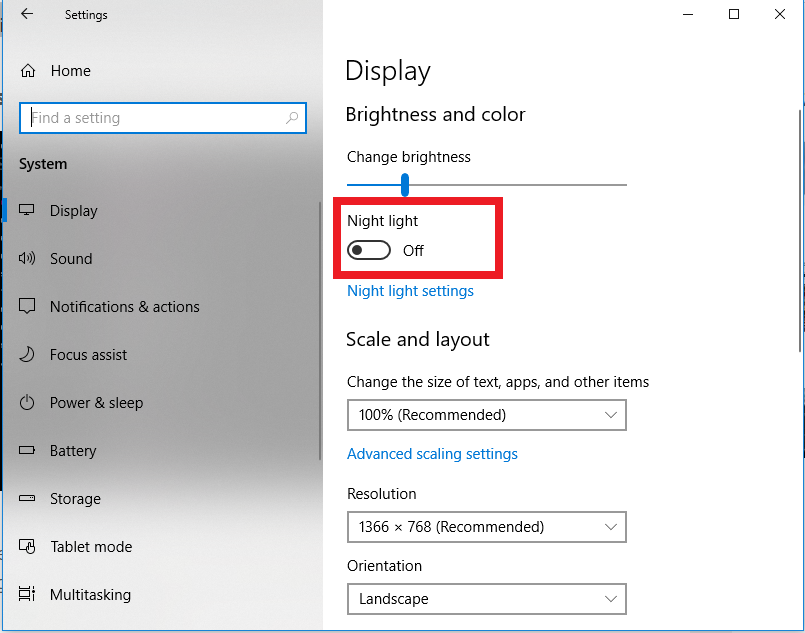The height and width of the screenshot is (633, 805).
Task: Open the scaling percentage dropdown
Action: pos(487,415)
